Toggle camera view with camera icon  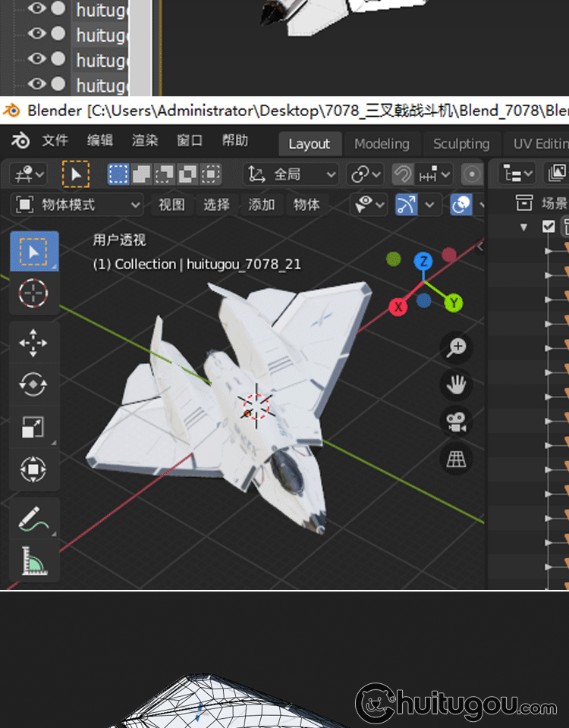[x=456, y=422]
